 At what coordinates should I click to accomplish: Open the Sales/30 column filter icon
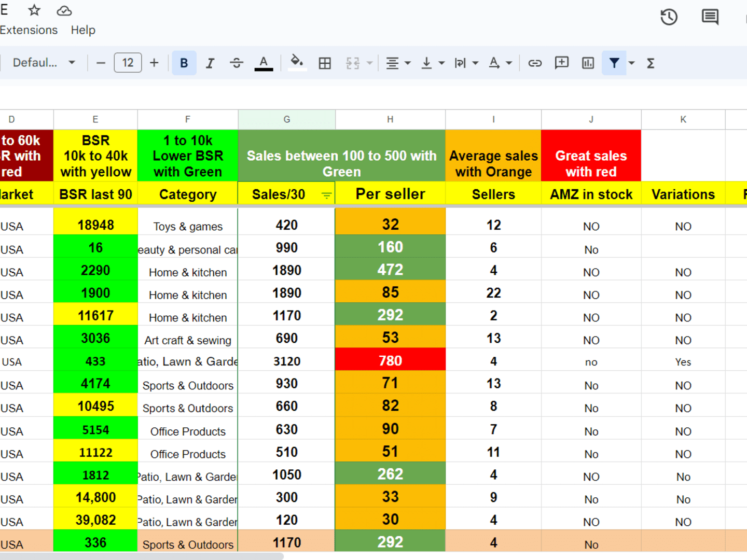tap(326, 195)
